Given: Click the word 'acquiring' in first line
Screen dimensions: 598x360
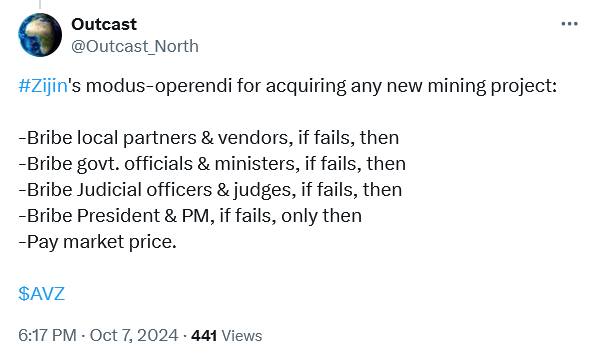Looking at the screenshot, I should (x=306, y=86).
